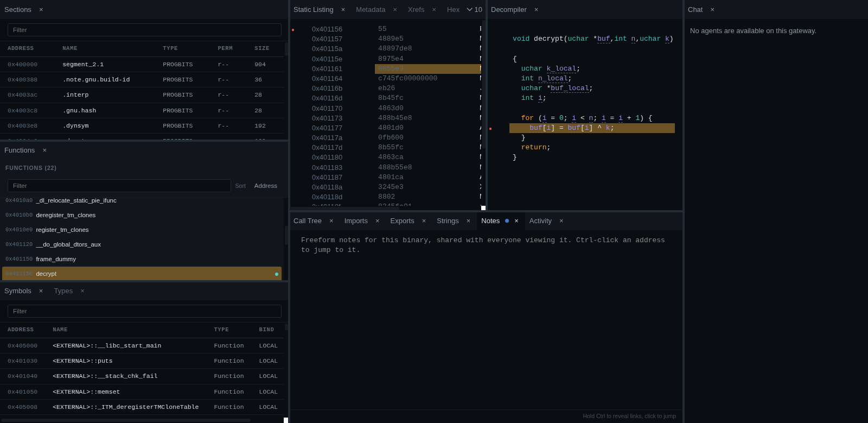This screenshot has height=423, width=868.
Task: Close the Functions panel tab
Action: pos(44,150)
